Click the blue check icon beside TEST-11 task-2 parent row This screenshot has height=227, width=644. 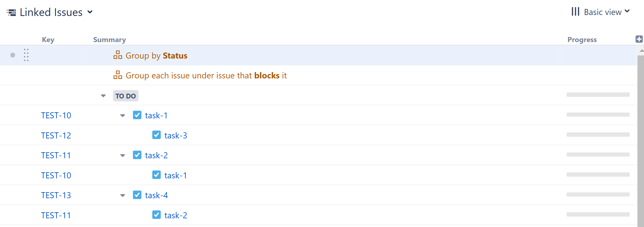click(x=137, y=155)
